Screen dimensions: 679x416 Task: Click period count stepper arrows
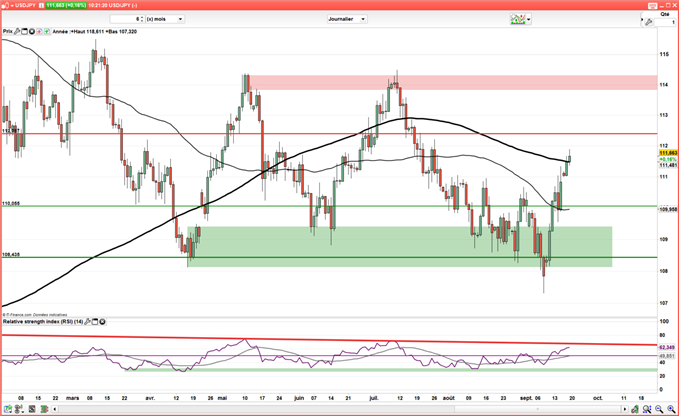(x=142, y=19)
